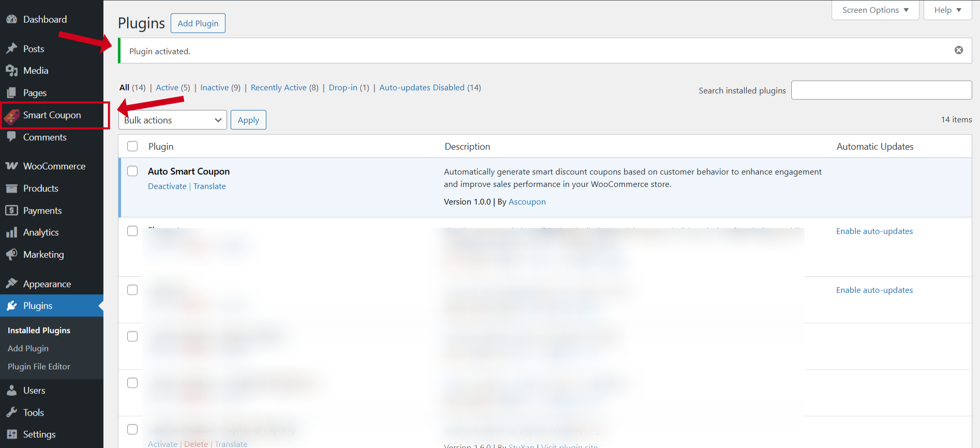The width and height of the screenshot is (980, 448).
Task: Click the Comments bubble icon
Action: [11, 137]
